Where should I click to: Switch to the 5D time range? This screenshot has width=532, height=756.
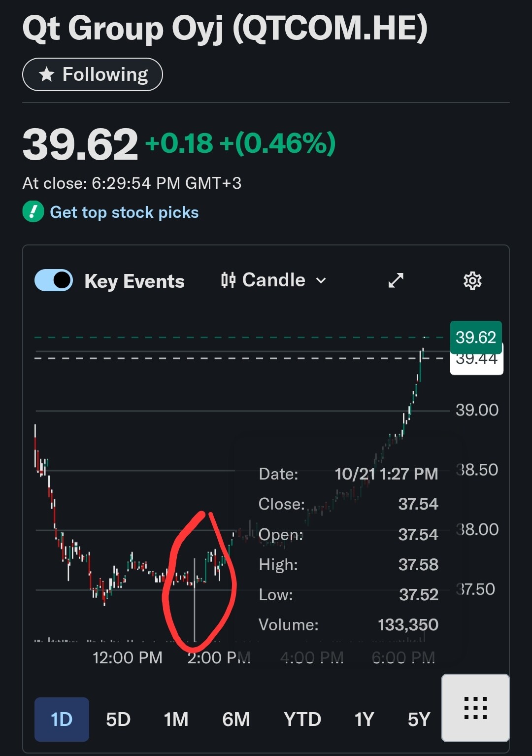coord(118,720)
